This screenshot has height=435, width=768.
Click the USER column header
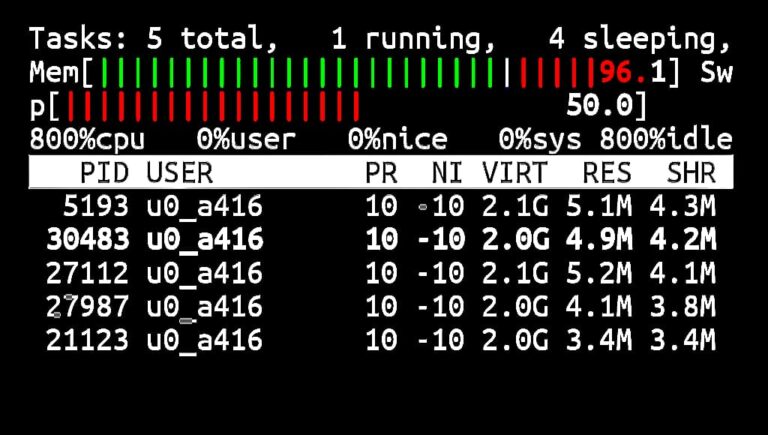180,172
